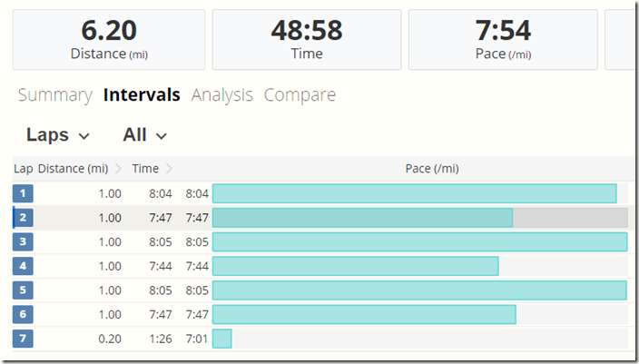Select the Intervals tab

pos(142,95)
